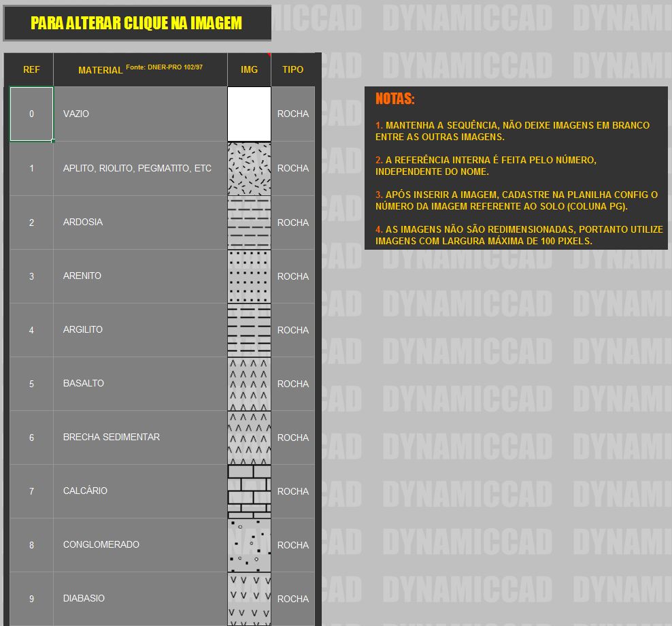The width and height of the screenshot is (672, 626).
Task: Select ROCHA in the ARENITO row
Action: tap(292, 276)
